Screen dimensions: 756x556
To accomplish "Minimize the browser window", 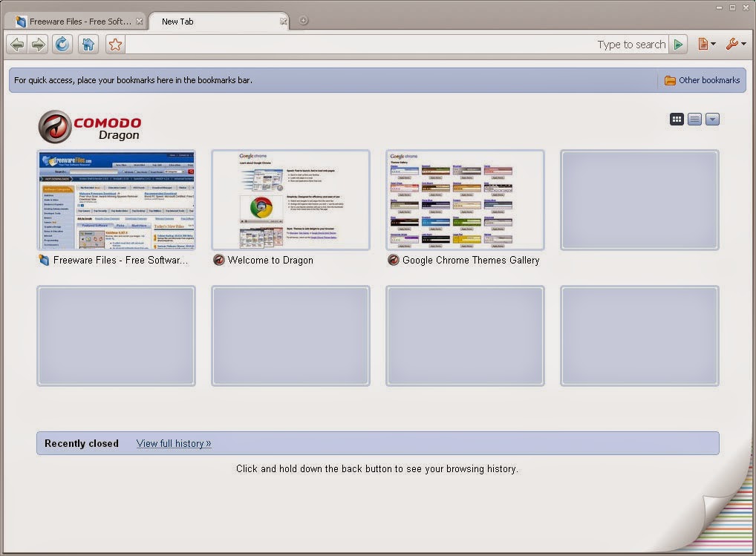I will coord(720,7).
